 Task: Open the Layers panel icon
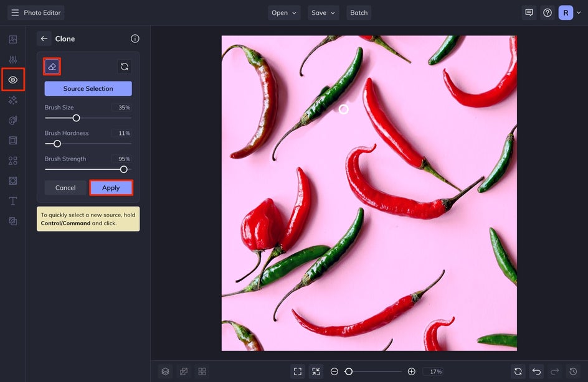166,371
